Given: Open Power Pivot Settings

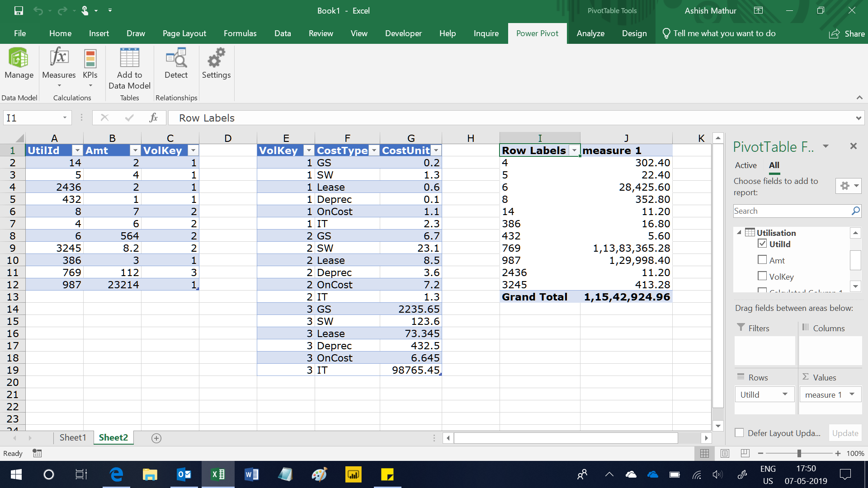Looking at the screenshot, I should pos(216,64).
